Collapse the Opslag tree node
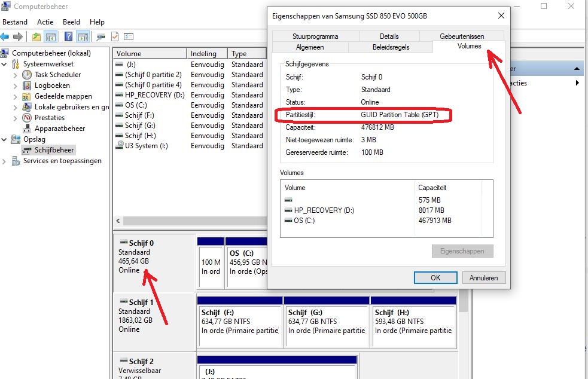588x379 pixels. [x=6, y=139]
